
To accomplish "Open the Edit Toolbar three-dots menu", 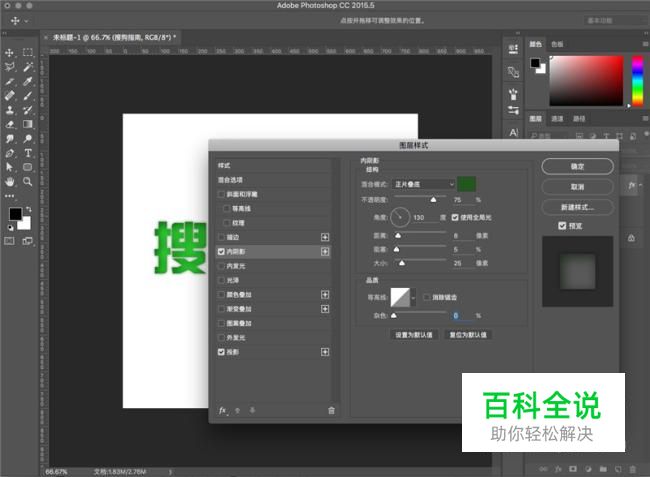I will (x=9, y=196).
